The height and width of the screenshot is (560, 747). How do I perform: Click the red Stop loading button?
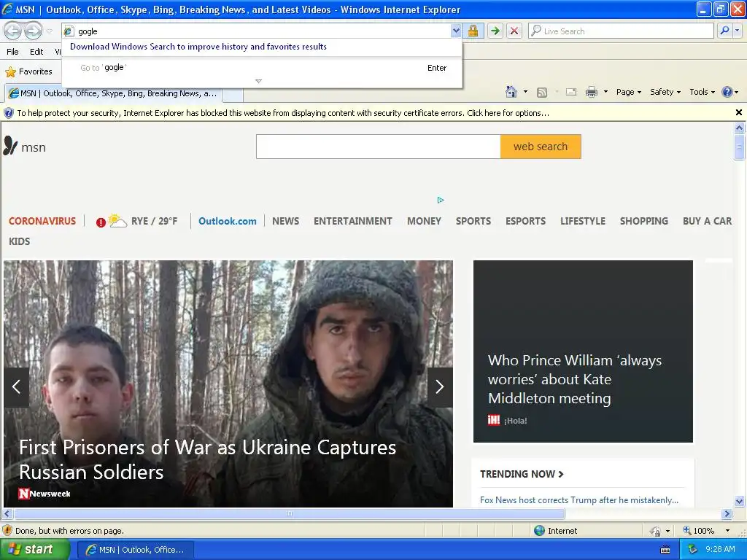point(514,31)
